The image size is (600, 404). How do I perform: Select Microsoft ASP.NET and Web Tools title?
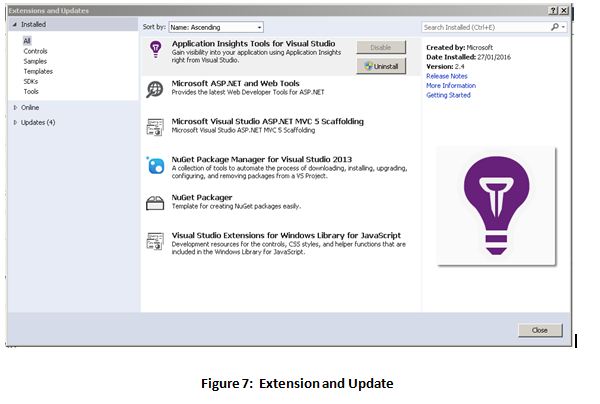pos(235,83)
